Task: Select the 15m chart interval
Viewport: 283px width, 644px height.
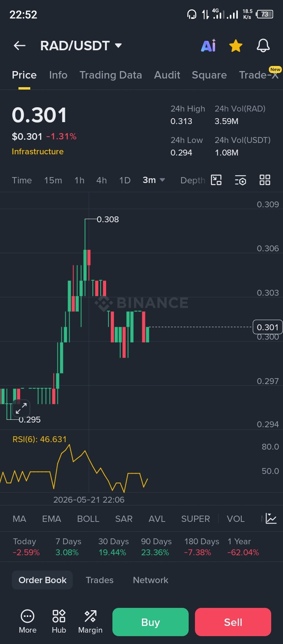Action: click(x=53, y=180)
